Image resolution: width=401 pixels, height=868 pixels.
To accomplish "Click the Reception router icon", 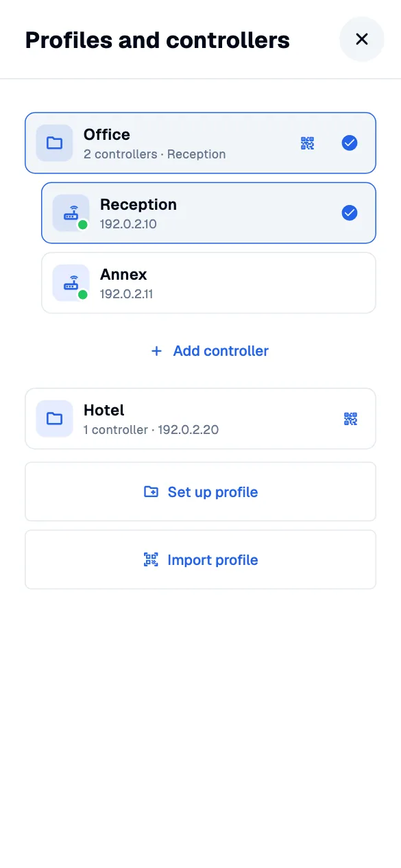I will tap(71, 213).
